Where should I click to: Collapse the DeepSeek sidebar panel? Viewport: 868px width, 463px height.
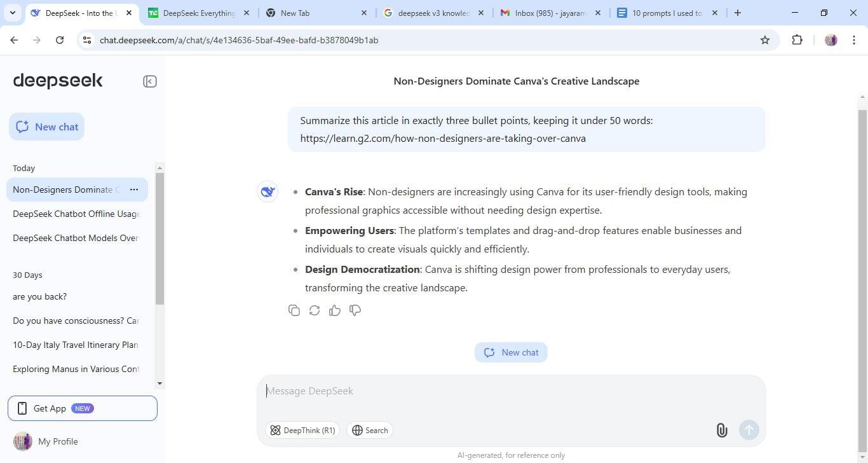(150, 81)
